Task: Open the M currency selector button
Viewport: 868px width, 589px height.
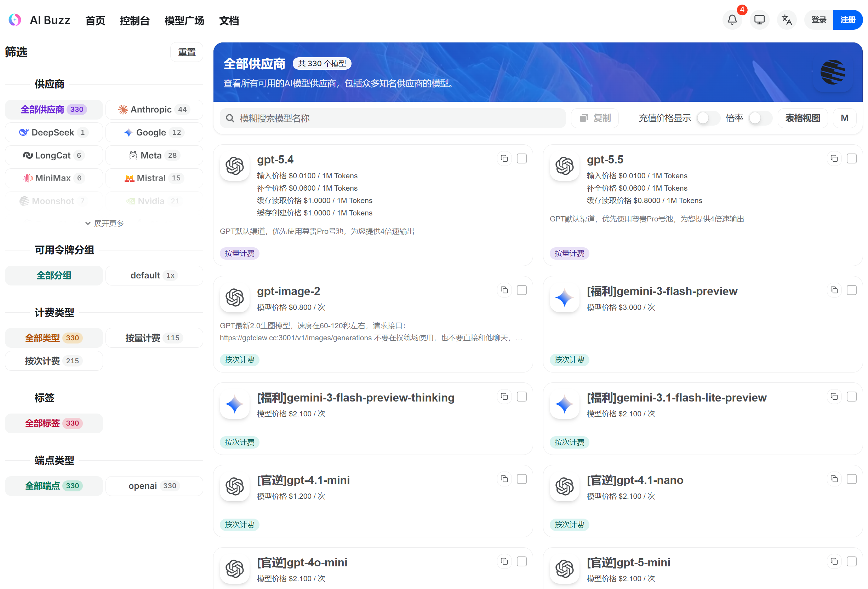Action: 845,118
